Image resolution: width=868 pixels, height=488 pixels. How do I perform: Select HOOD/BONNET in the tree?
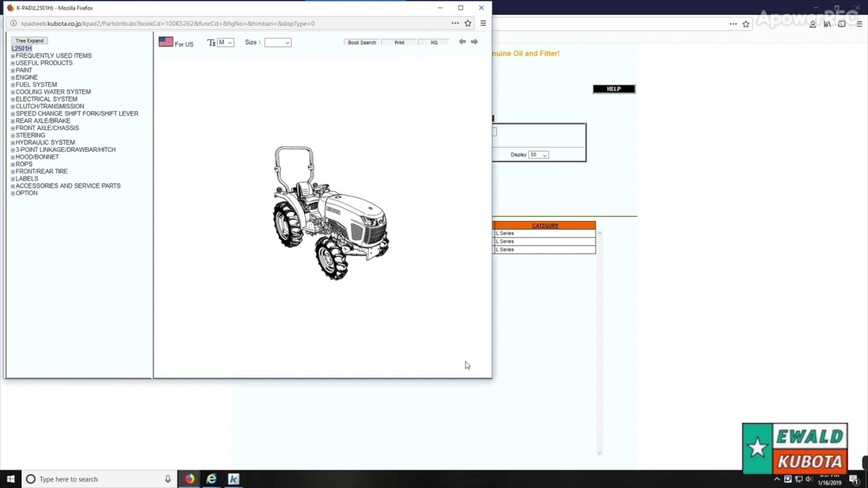point(37,157)
